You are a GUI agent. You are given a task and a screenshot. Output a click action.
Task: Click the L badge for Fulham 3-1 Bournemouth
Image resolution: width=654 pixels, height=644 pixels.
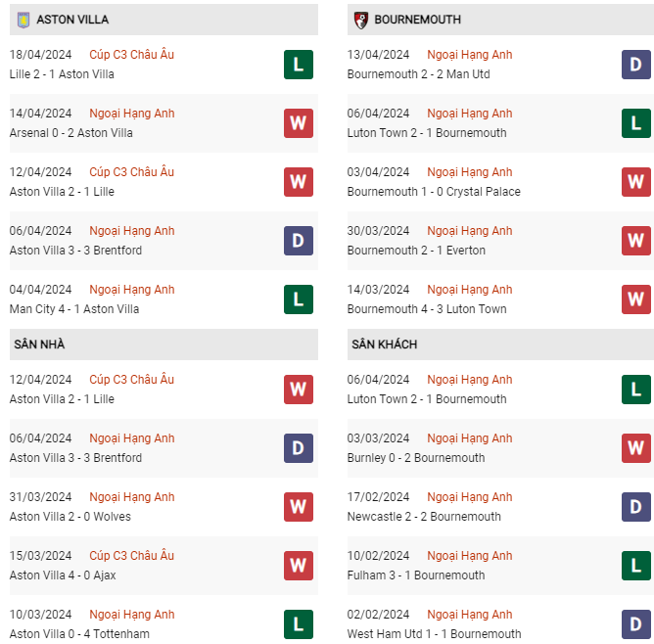[635, 566]
